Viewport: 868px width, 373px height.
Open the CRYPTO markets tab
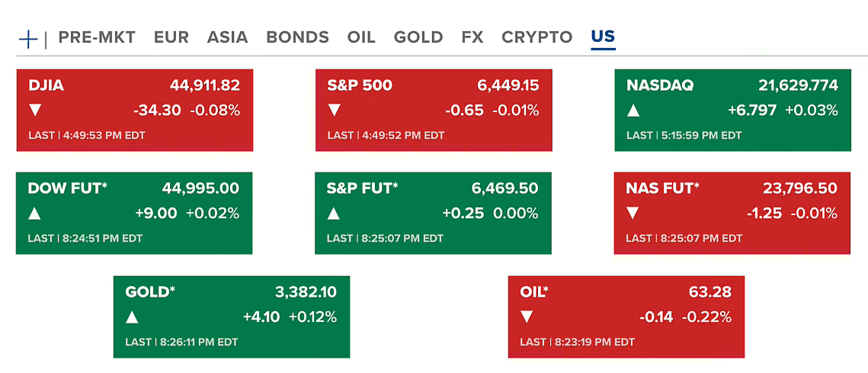536,37
